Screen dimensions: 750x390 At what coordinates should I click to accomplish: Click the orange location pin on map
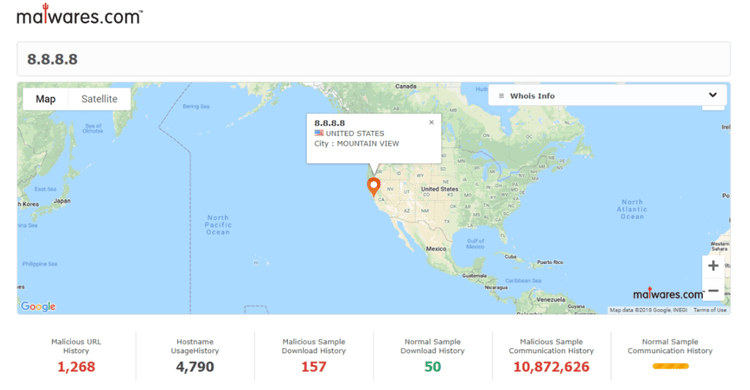point(374,187)
